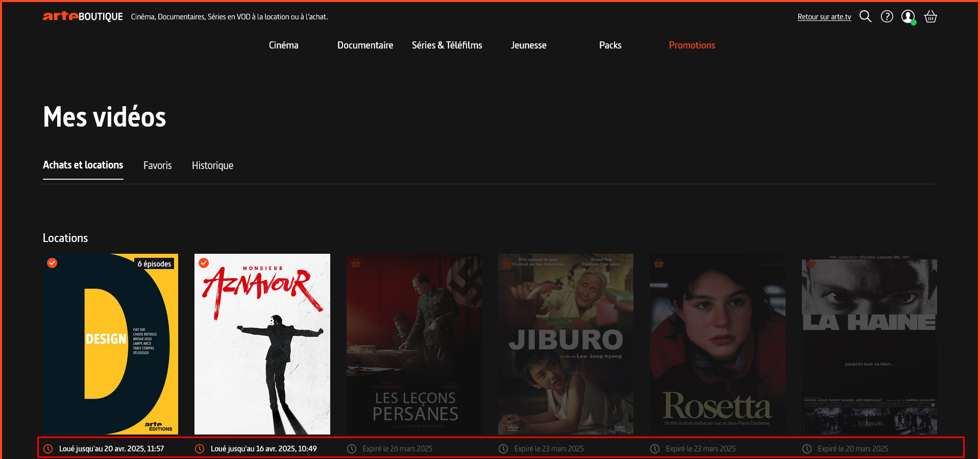Screen dimensions: 980x459
Task: Open the search magnifier icon
Action: [865, 16]
